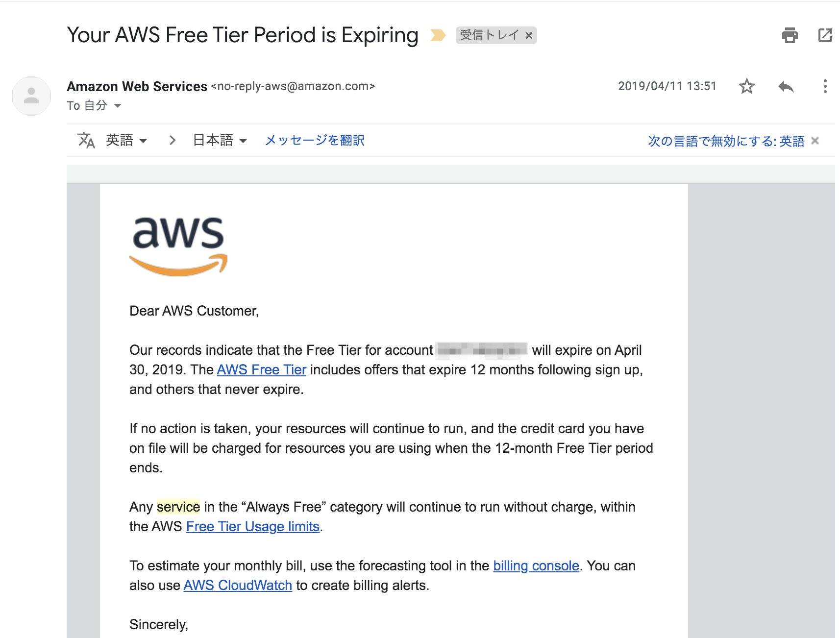Screen dimensions: 840x638
Task: Open the billing console link
Action: click(536, 565)
